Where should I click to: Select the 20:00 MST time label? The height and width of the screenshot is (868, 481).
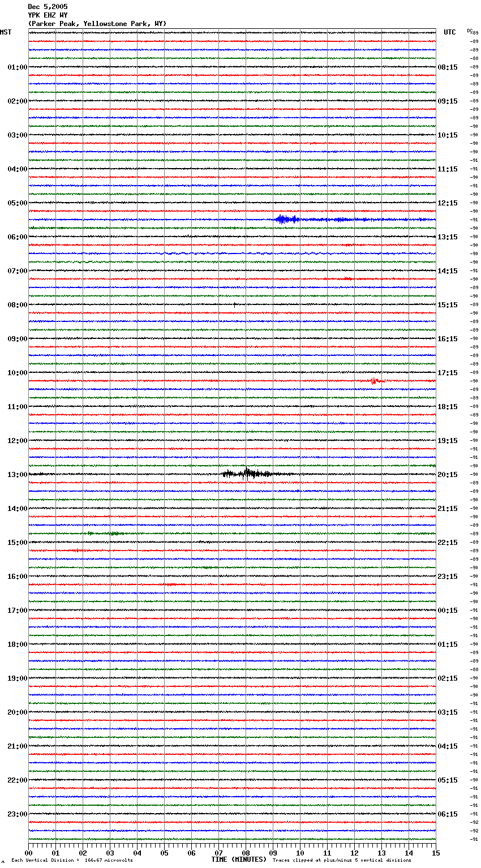pyautogui.click(x=18, y=712)
